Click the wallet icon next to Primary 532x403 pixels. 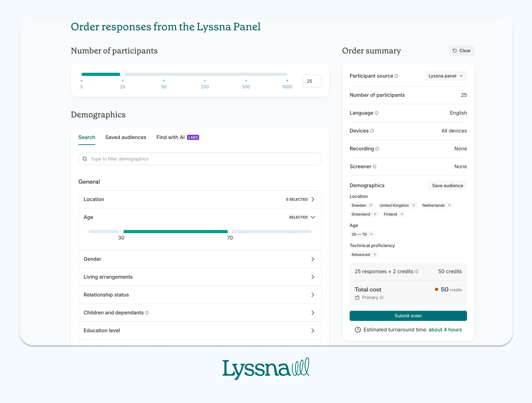coord(357,298)
